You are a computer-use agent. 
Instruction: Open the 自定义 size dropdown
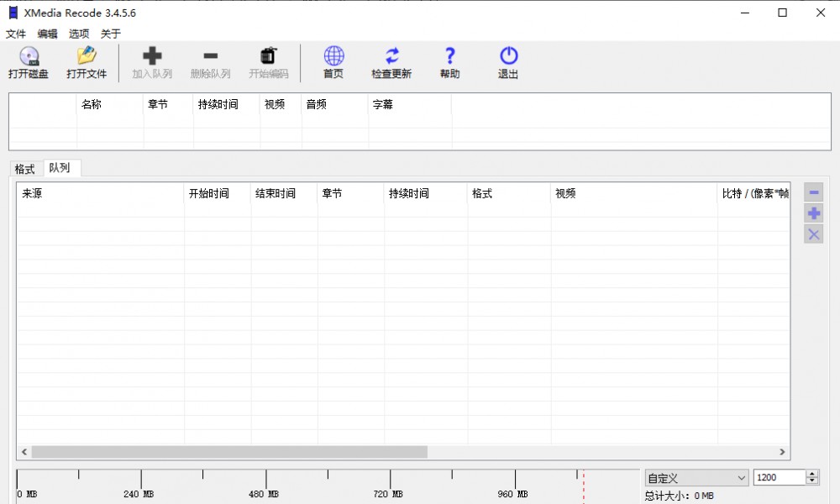click(x=696, y=477)
